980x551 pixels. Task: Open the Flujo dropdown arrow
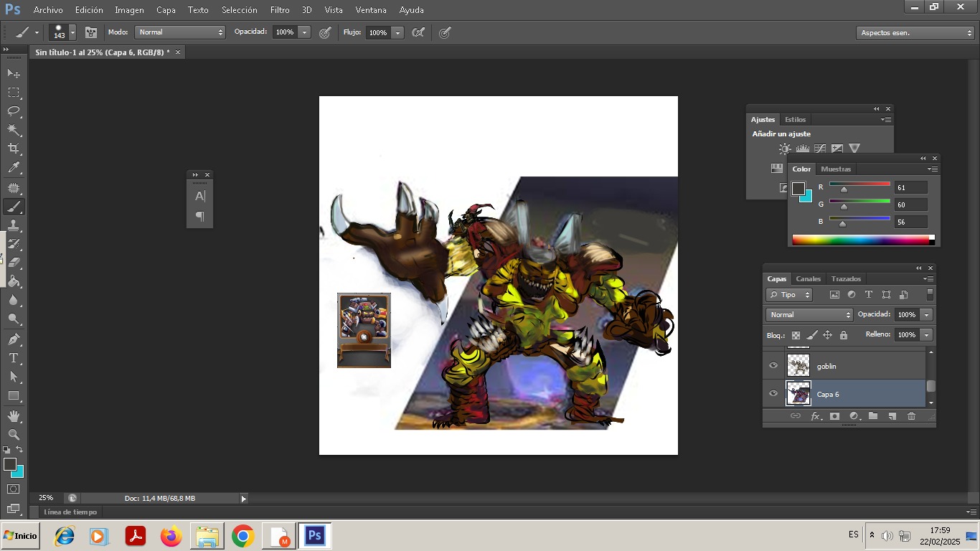click(397, 32)
